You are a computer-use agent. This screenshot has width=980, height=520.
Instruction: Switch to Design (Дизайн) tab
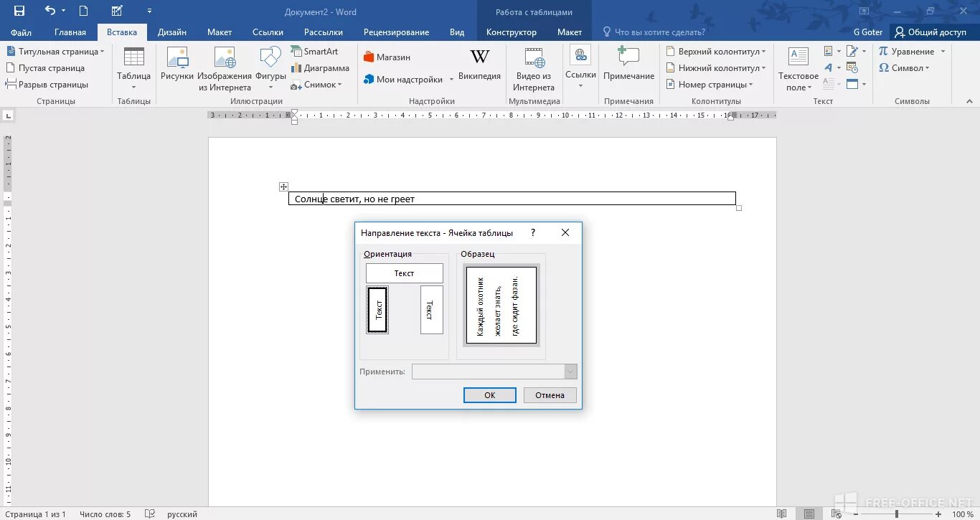click(x=172, y=32)
